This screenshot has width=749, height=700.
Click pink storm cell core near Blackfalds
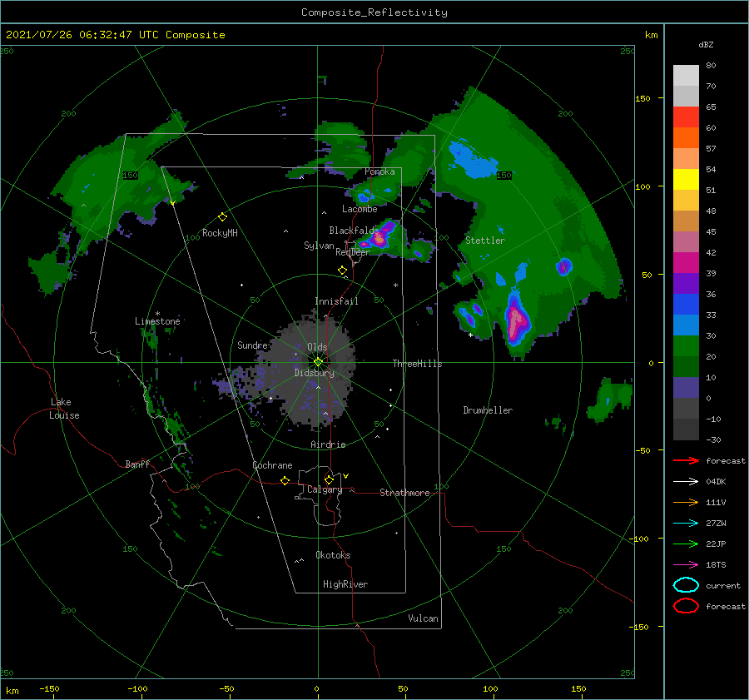(379, 239)
